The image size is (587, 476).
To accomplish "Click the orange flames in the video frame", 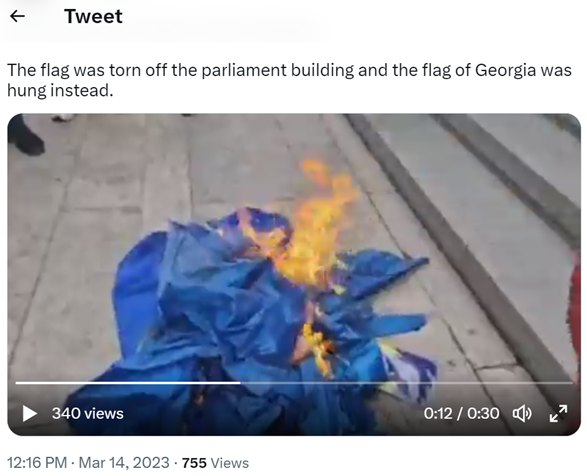I will pyautogui.click(x=314, y=225).
